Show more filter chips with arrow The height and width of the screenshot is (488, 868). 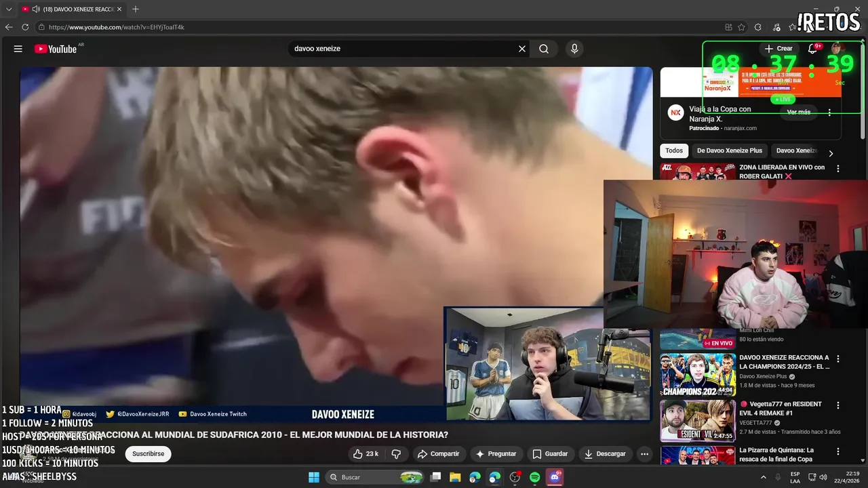(831, 153)
